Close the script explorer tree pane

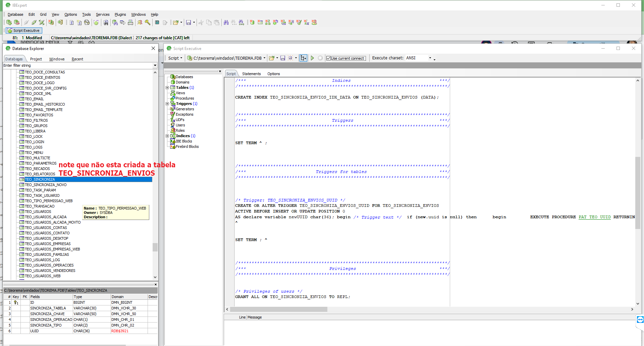(220, 71)
